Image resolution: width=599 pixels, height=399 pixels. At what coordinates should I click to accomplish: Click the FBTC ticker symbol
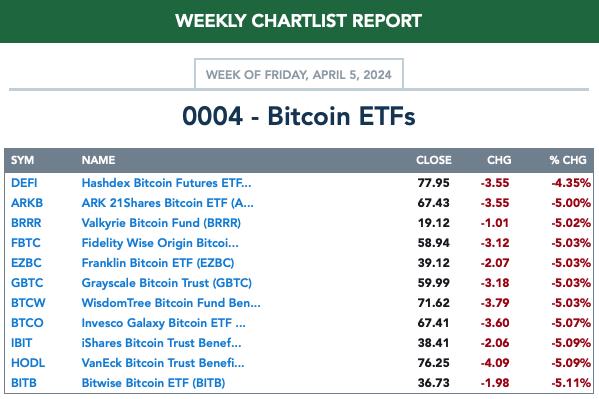[x=26, y=243]
